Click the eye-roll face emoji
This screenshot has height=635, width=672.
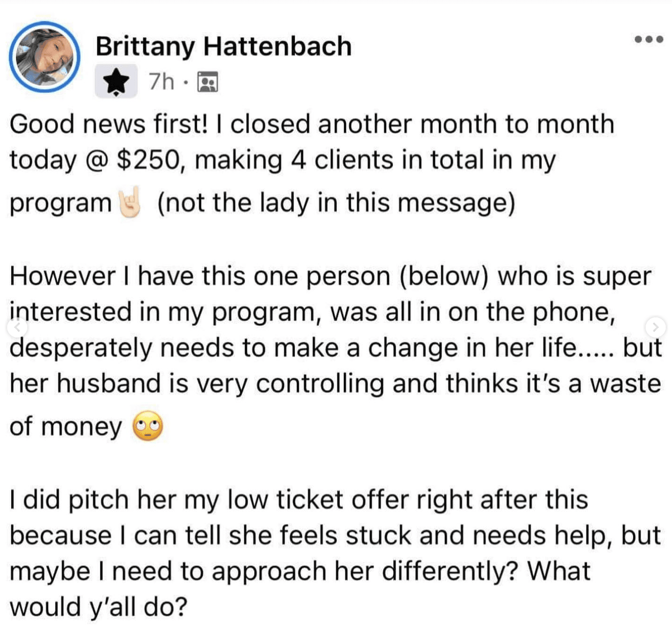point(148,426)
